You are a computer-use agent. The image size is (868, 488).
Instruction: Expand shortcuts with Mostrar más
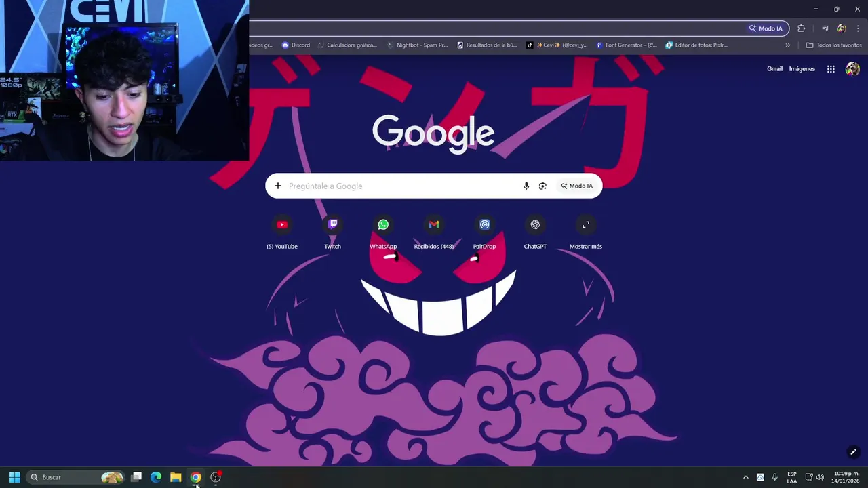tap(586, 232)
